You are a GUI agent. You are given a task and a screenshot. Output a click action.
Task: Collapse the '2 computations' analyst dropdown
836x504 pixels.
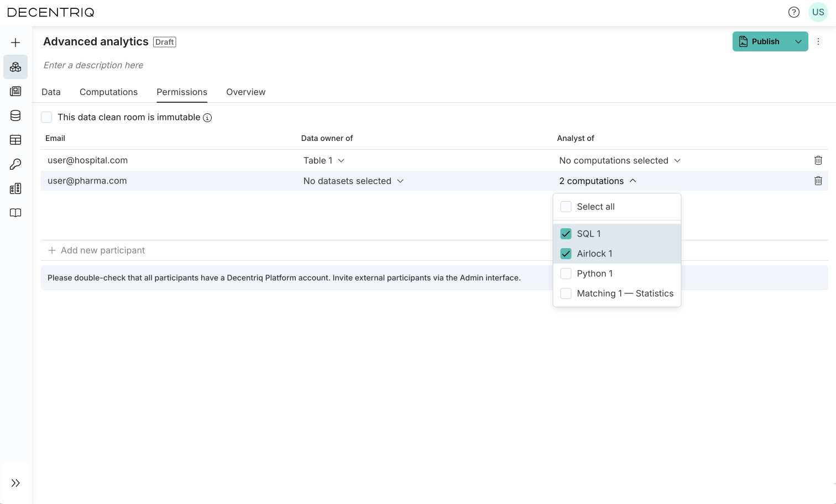[598, 181]
